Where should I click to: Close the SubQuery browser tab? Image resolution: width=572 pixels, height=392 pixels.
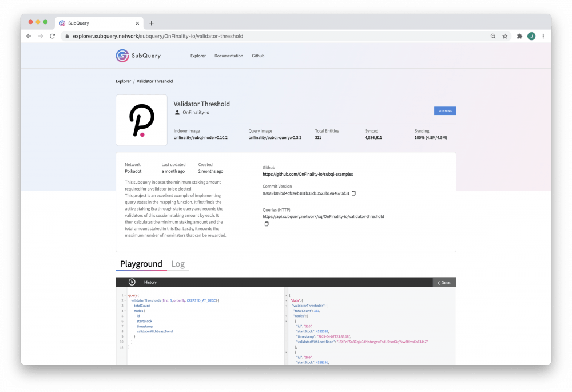click(137, 23)
